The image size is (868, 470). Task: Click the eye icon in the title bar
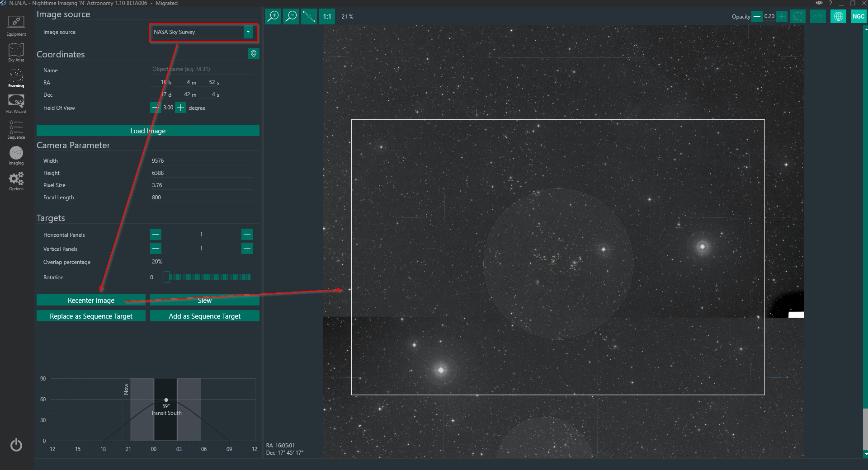pyautogui.click(x=819, y=3)
